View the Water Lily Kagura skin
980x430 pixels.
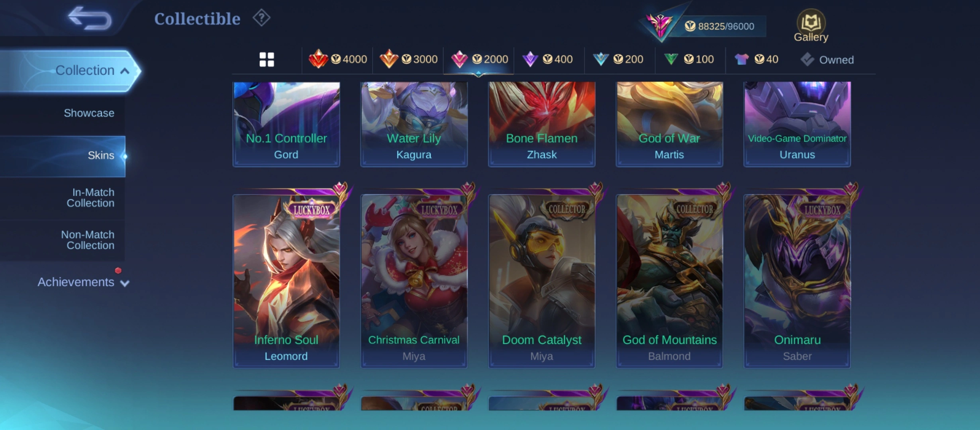click(414, 124)
